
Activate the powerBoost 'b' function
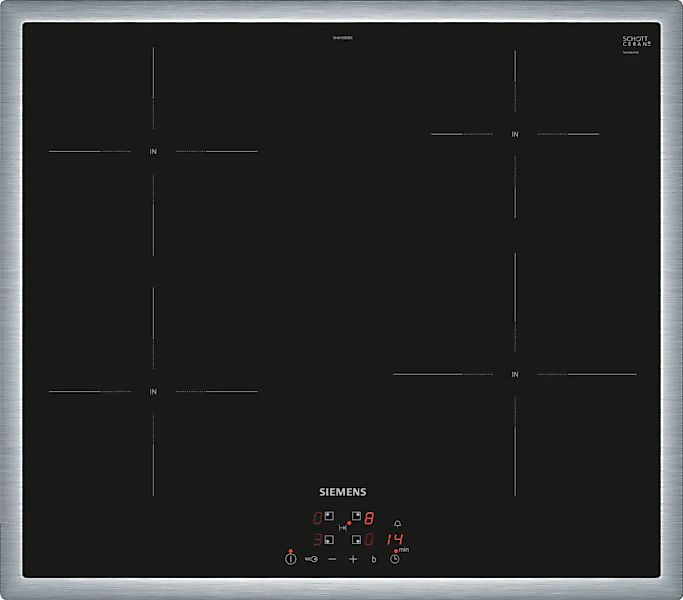click(374, 559)
